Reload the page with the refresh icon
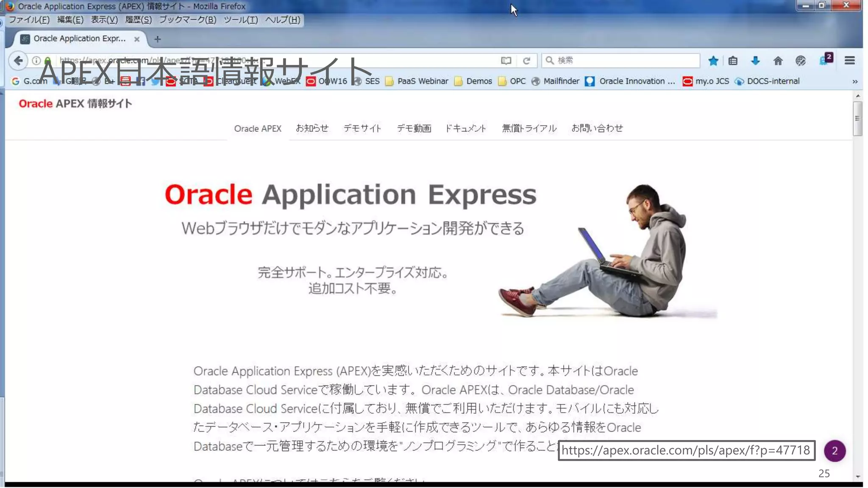Screen dimensions: 868x488 [x=526, y=61]
